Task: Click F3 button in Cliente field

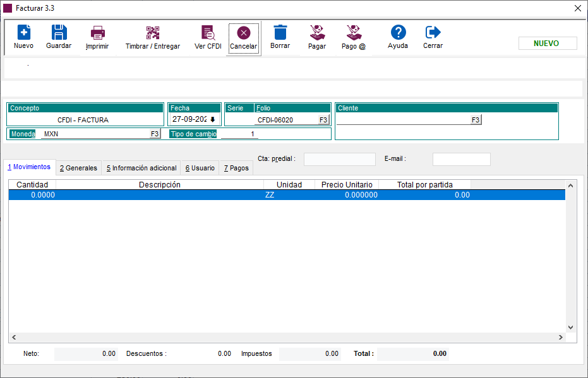Action: click(476, 120)
